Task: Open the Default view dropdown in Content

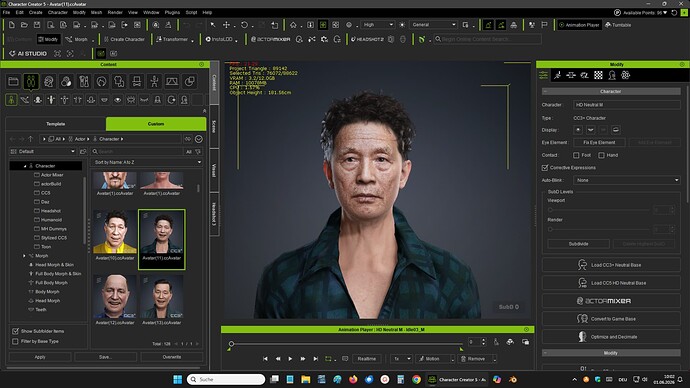Action: 43,151
